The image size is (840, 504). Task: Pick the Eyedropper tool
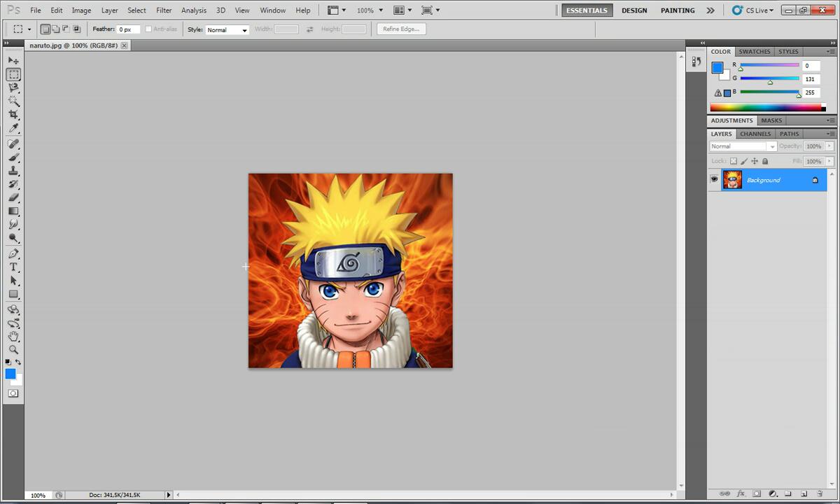pyautogui.click(x=13, y=128)
